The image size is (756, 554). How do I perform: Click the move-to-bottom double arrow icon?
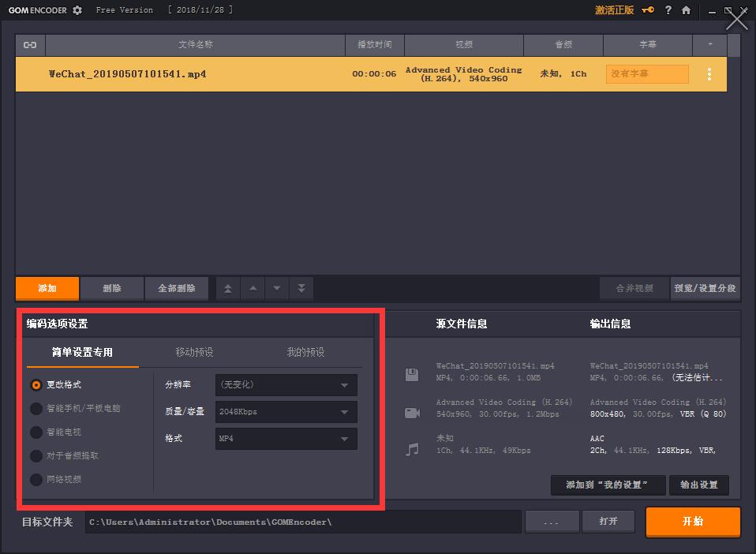pyautogui.click(x=301, y=288)
